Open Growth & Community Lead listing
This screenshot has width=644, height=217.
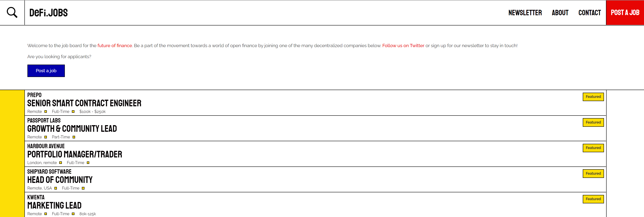72,129
